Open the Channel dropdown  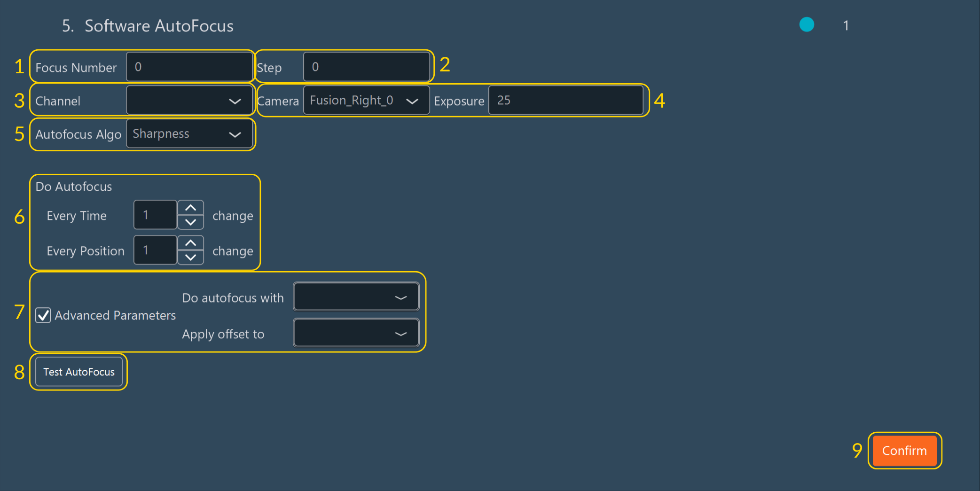point(190,101)
